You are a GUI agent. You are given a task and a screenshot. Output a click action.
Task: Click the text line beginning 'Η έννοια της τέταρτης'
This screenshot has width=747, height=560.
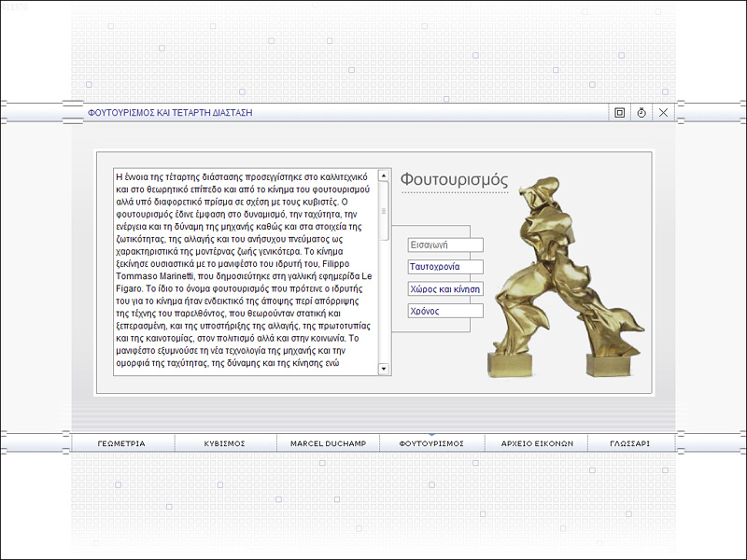[242, 177]
